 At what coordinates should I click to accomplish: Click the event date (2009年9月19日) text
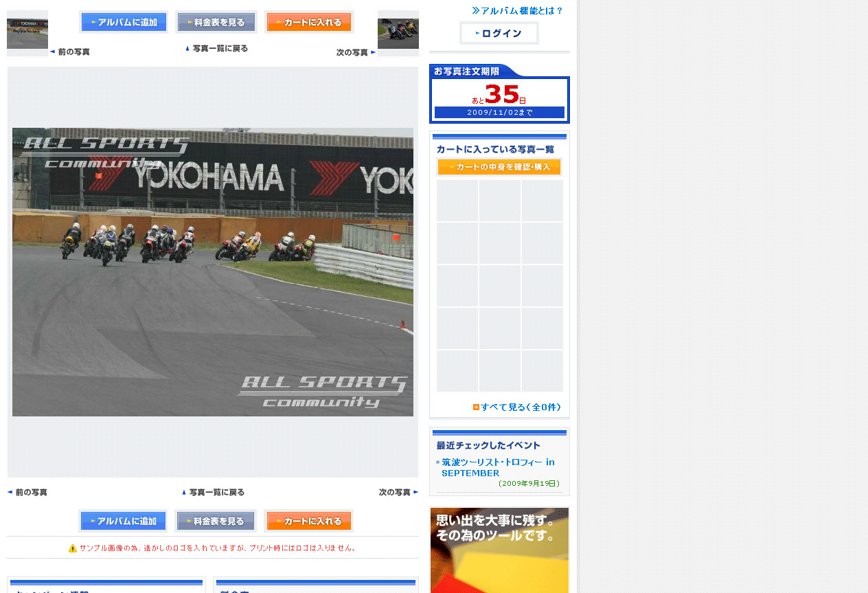[x=529, y=483]
